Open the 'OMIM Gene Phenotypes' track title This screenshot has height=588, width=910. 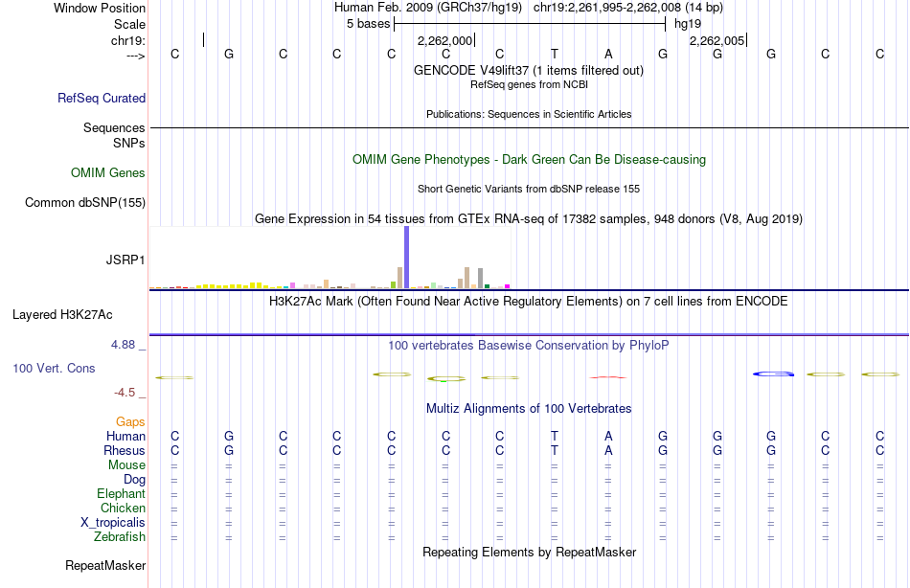529,159
